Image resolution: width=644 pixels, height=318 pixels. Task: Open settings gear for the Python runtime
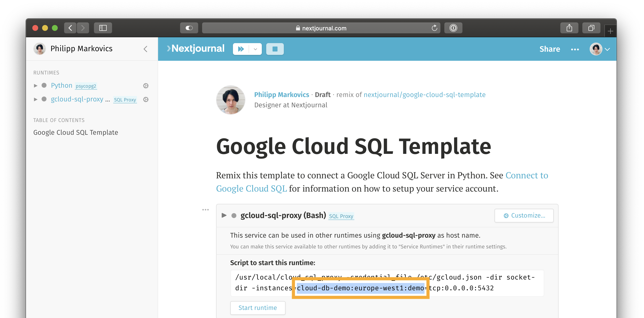click(x=146, y=86)
